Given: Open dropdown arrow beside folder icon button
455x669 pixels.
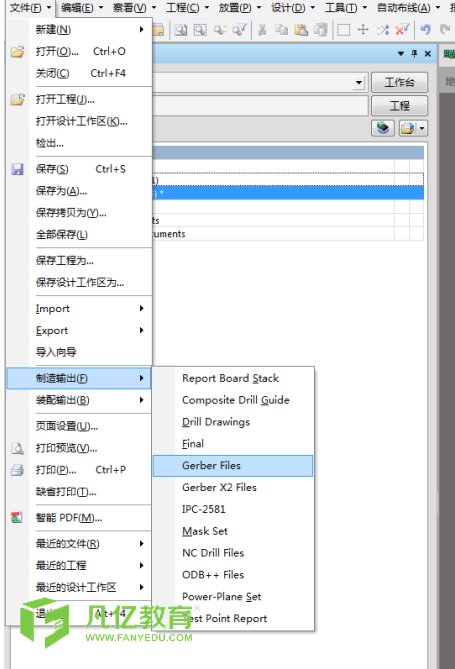Looking at the screenshot, I should click(422, 128).
